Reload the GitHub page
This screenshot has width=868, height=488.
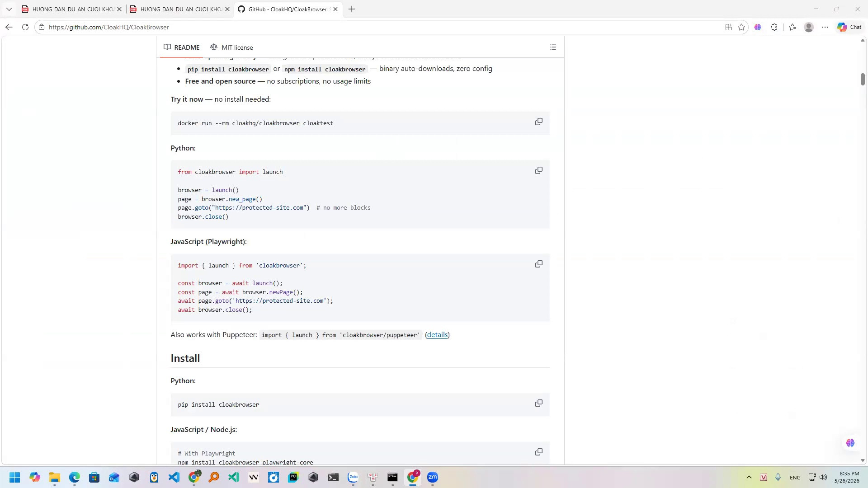tap(25, 27)
